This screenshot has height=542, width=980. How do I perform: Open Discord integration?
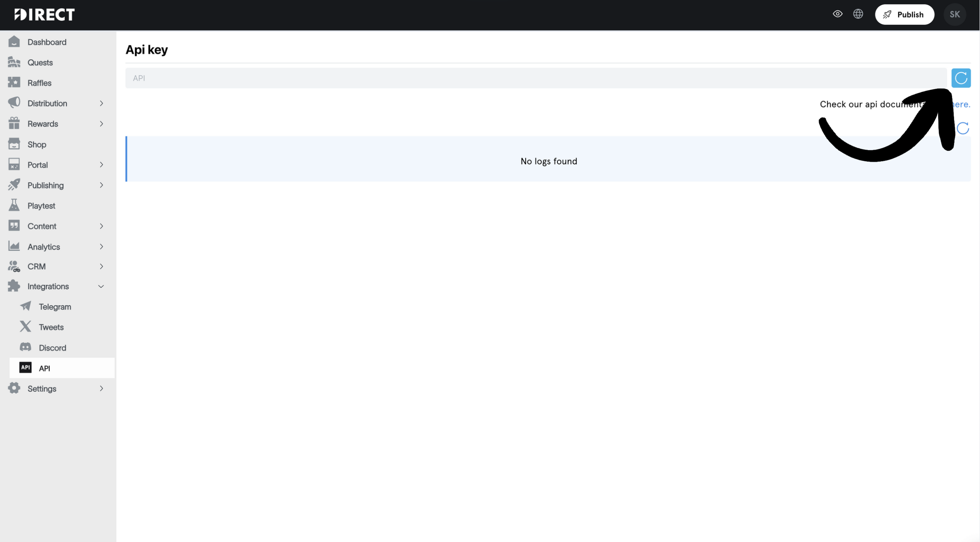[52, 348]
